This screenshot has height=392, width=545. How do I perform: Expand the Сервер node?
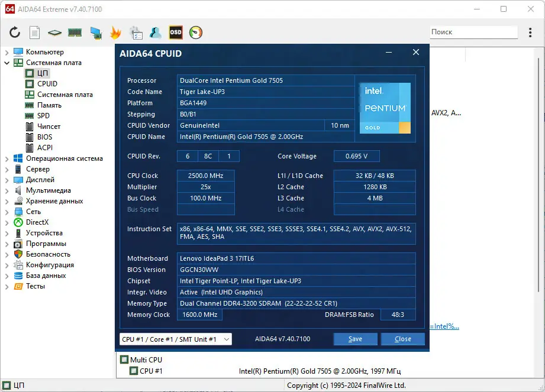[x=7, y=170]
